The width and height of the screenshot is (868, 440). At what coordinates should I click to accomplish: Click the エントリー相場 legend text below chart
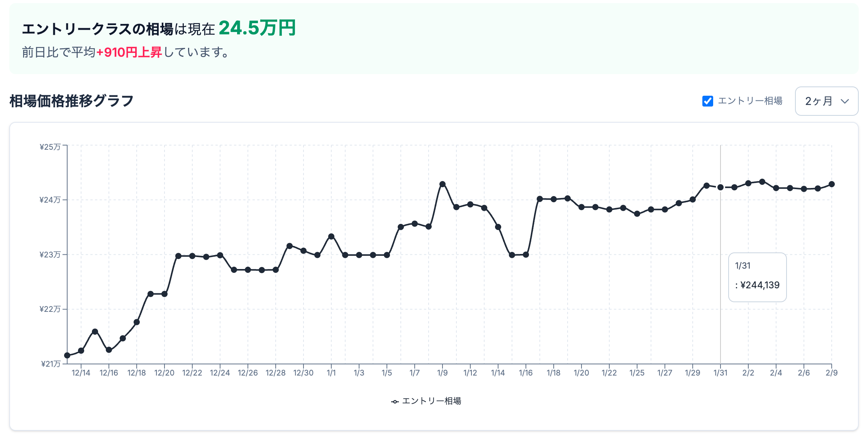click(x=431, y=401)
